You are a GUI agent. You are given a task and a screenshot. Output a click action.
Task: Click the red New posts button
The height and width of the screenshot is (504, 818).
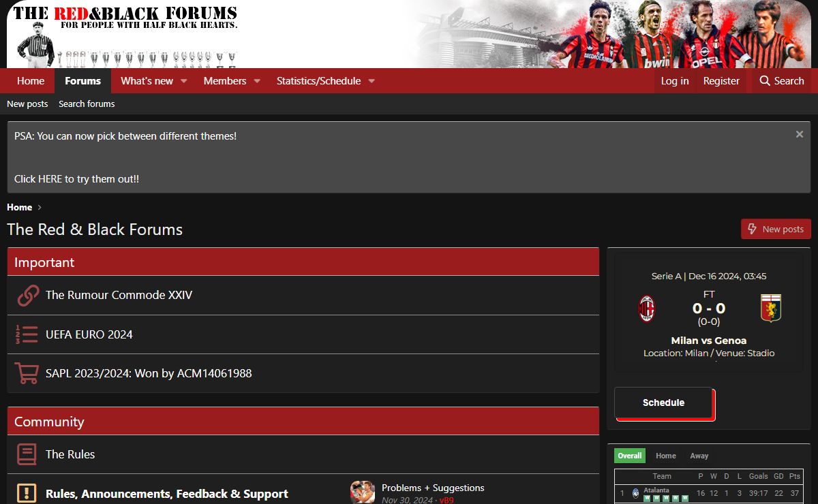pyautogui.click(x=776, y=229)
